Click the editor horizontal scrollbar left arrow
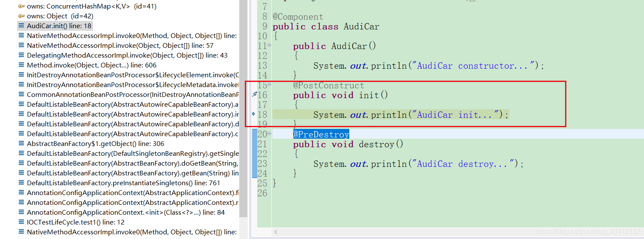Image resolution: width=644 pixels, height=239 pixels. [276, 232]
